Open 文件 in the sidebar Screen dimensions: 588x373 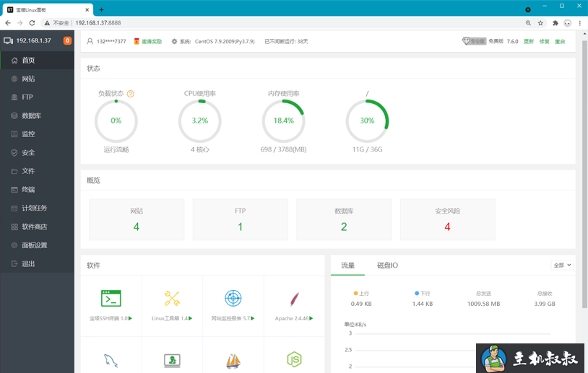coord(37,171)
